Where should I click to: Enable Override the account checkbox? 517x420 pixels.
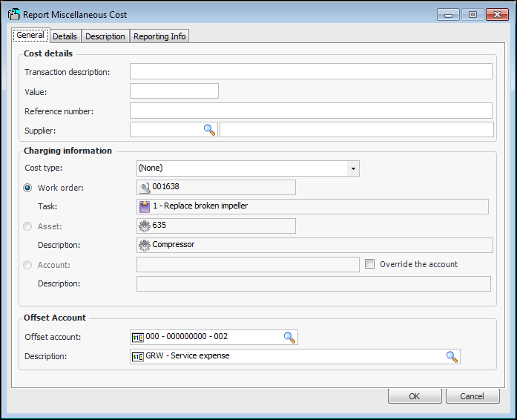pyautogui.click(x=370, y=264)
